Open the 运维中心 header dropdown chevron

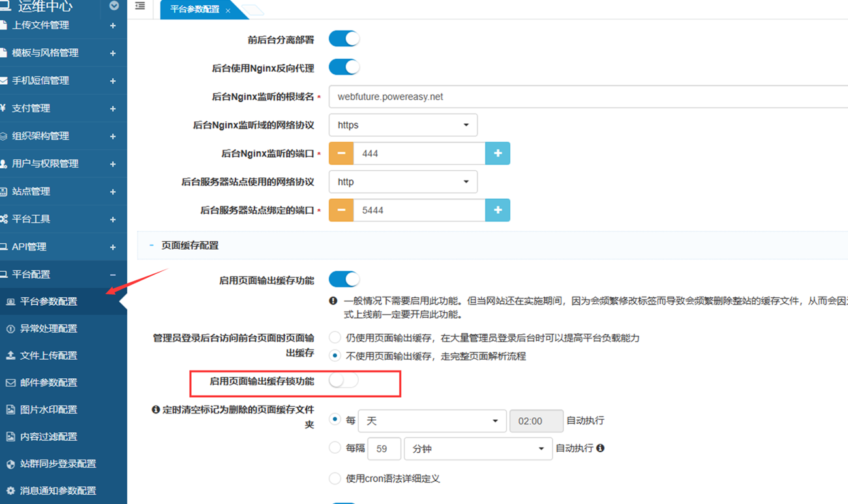click(114, 6)
